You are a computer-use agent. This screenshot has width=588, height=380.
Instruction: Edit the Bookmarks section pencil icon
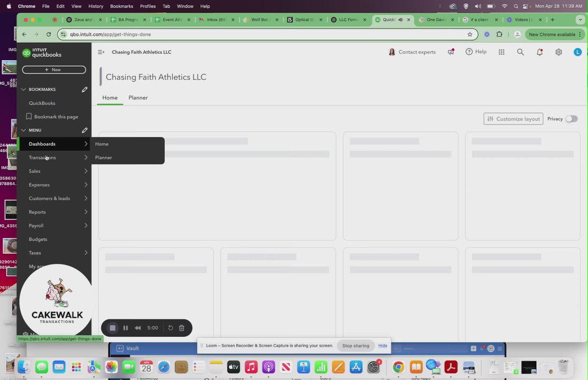(85, 89)
